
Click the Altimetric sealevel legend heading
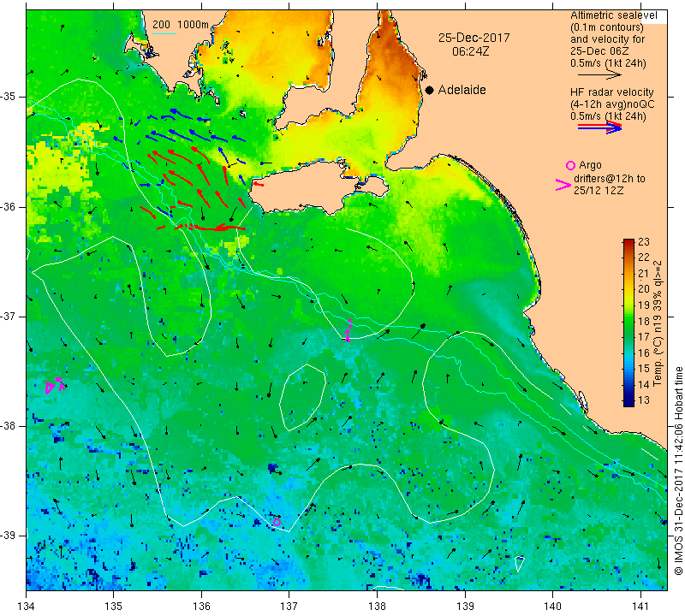[613, 15]
